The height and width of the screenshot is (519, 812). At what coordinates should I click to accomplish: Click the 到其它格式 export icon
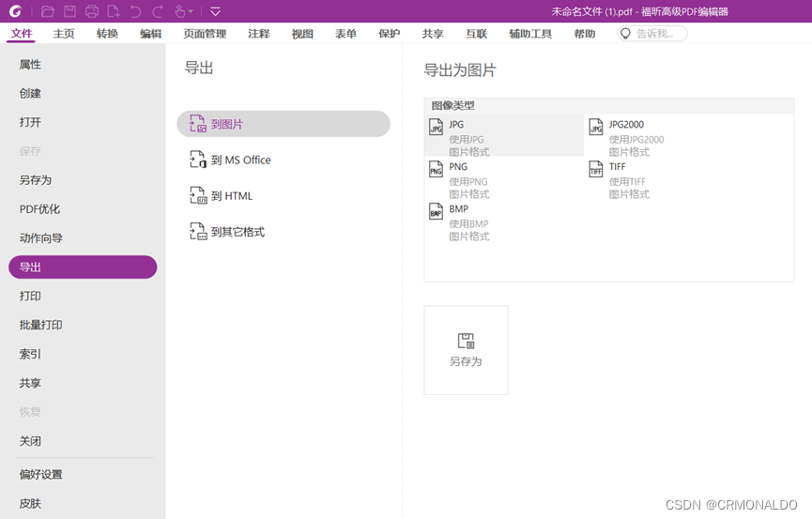197,231
